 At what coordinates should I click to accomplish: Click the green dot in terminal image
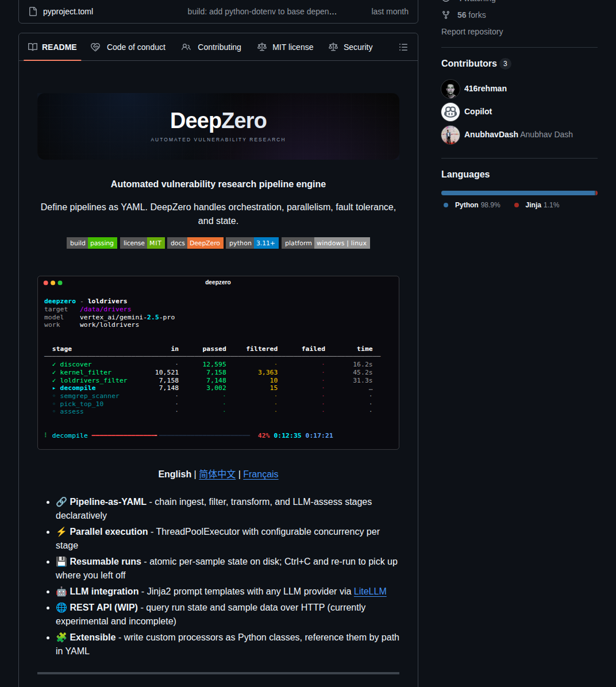[x=60, y=283]
